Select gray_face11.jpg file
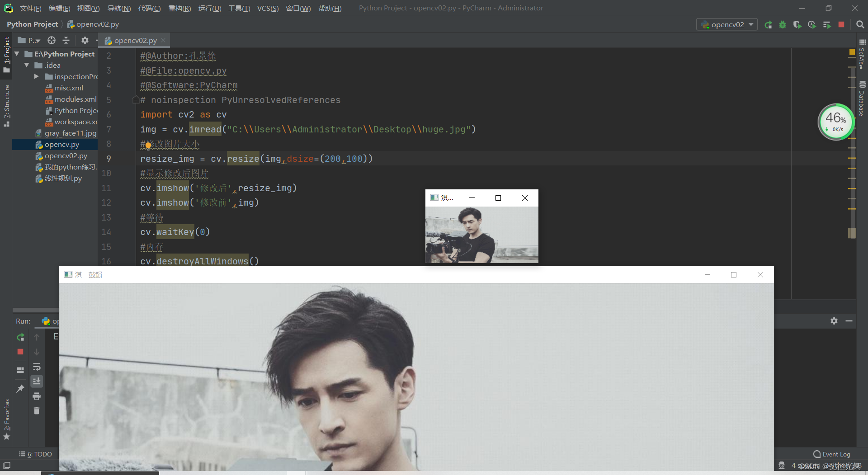The width and height of the screenshot is (868, 475). [66, 133]
